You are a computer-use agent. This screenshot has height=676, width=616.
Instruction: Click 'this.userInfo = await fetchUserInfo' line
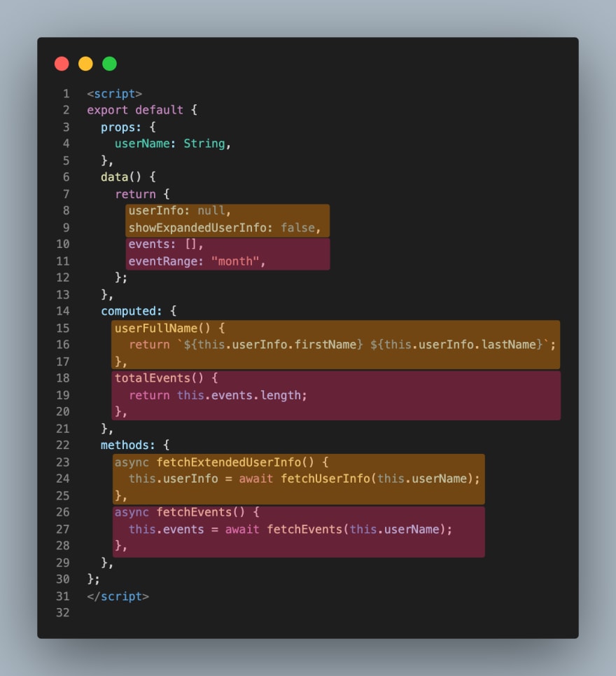pyautogui.click(x=304, y=478)
